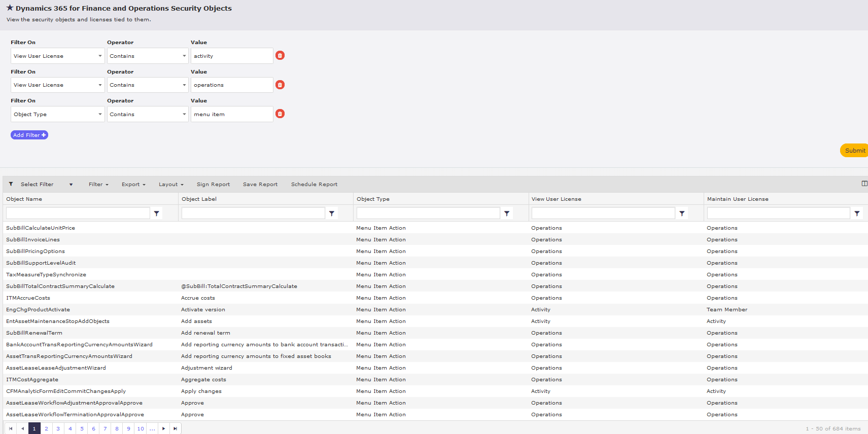Apply filter icon for Maintain User License column
The height and width of the screenshot is (434, 868).
(857, 213)
